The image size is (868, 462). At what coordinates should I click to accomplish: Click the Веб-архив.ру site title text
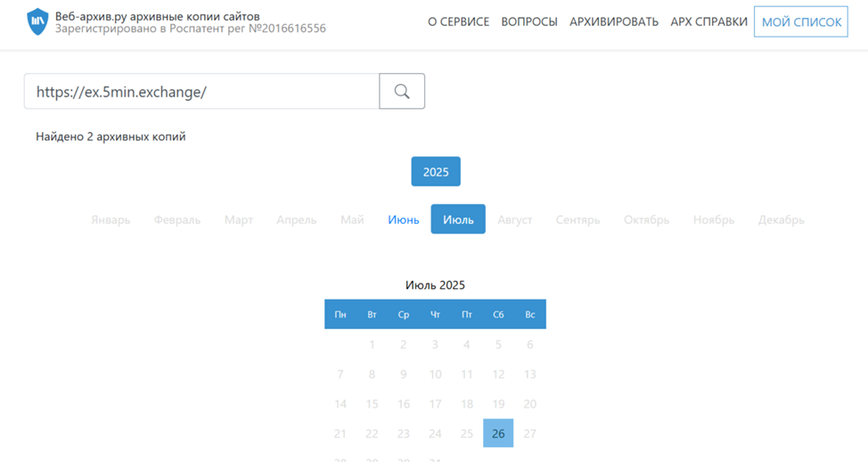157,16
